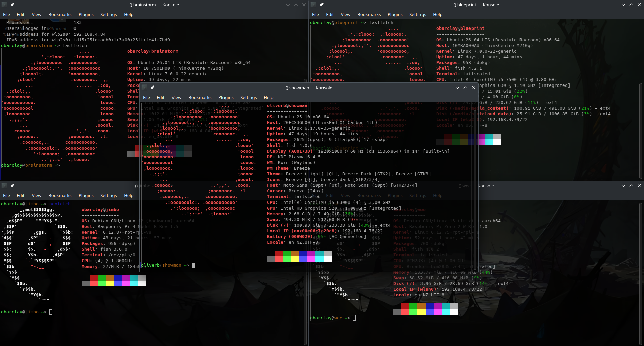Open Settings menu in brainstorm window
The image size is (644, 346).
click(x=109, y=14)
